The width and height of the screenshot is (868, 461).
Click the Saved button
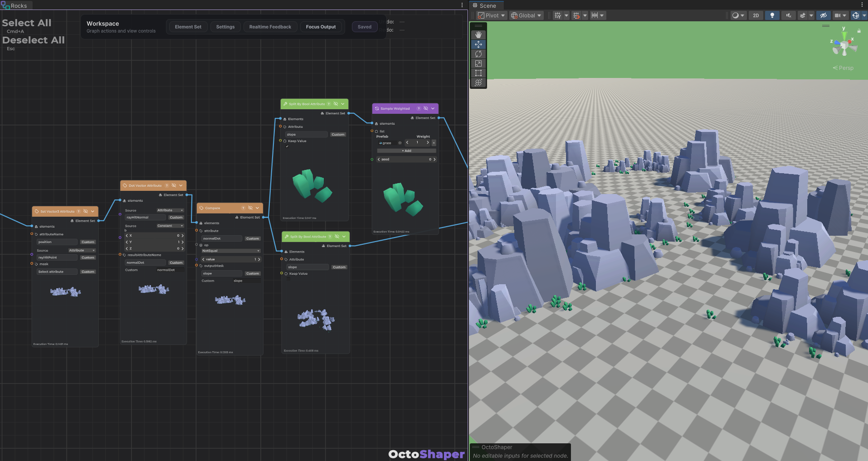pos(365,27)
